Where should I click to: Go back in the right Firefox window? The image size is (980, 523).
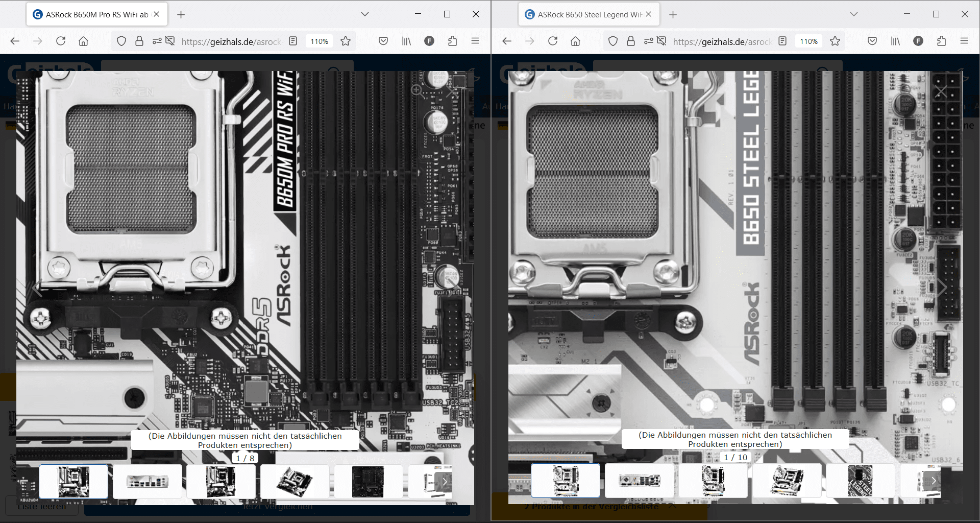click(x=507, y=41)
